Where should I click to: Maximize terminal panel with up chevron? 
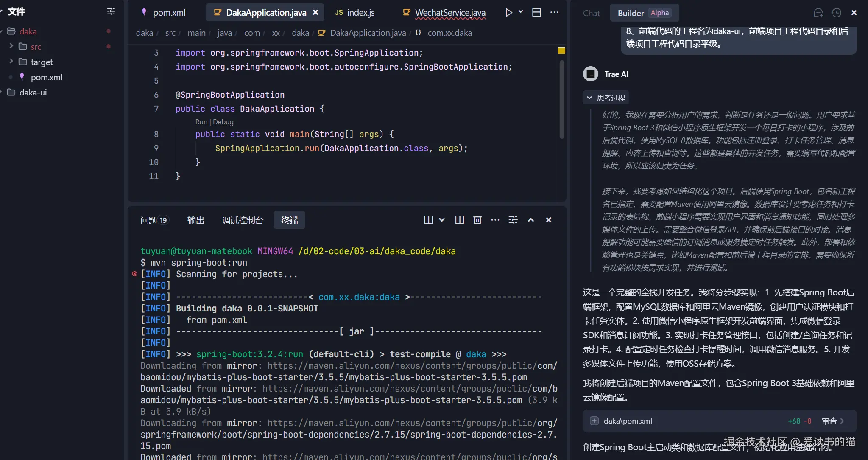pyautogui.click(x=531, y=220)
